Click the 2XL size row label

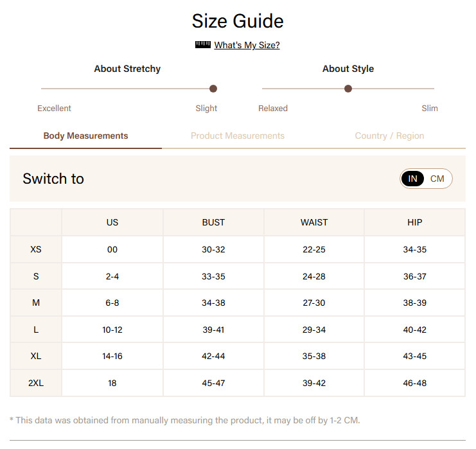tap(36, 383)
